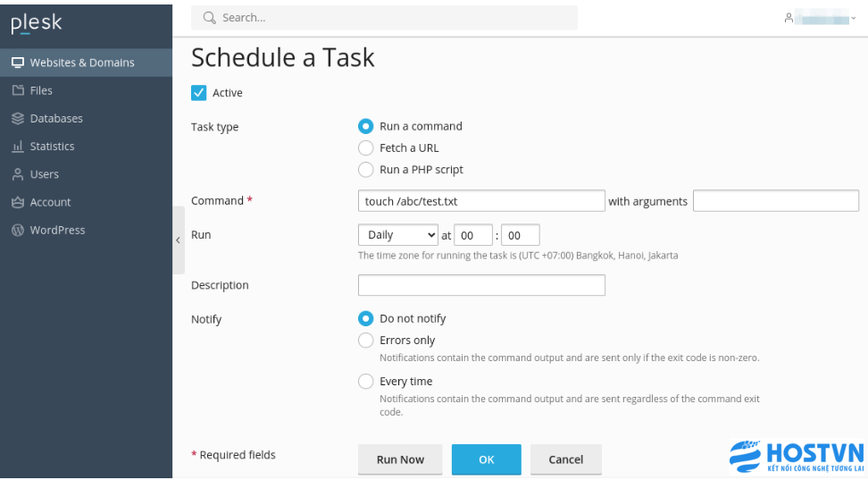868x480 pixels.
Task: Click the magnifier icon in search bar
Action: tap(209, 18)
